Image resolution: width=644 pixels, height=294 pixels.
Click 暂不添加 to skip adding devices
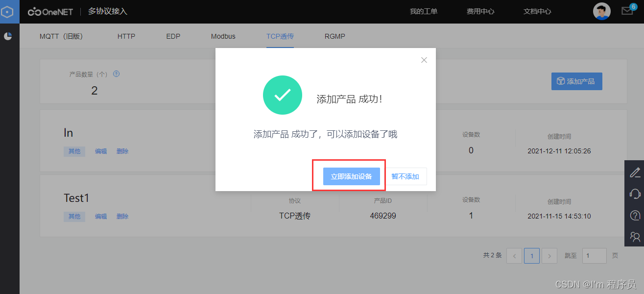(406, 176)
